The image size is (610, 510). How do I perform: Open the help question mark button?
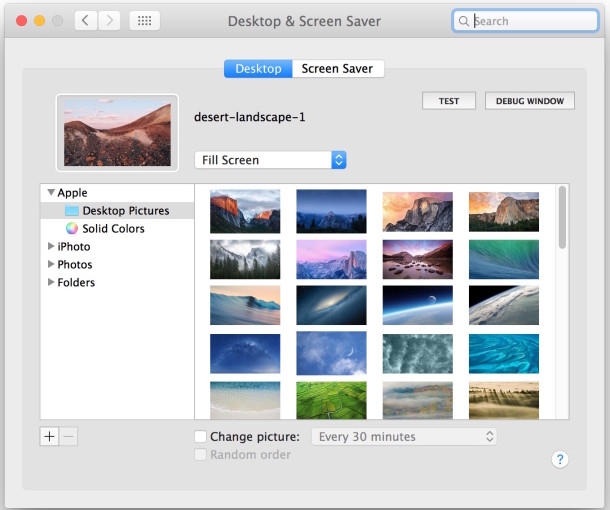point(560,459)
